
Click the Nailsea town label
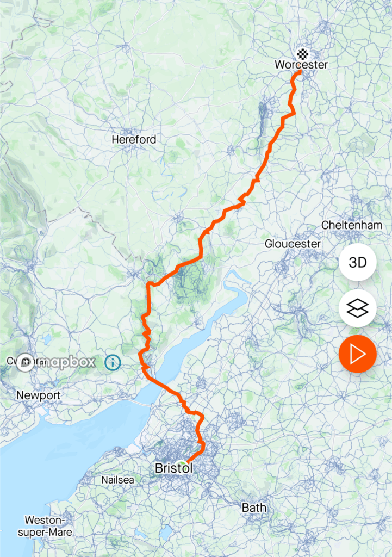click(118, 480)
